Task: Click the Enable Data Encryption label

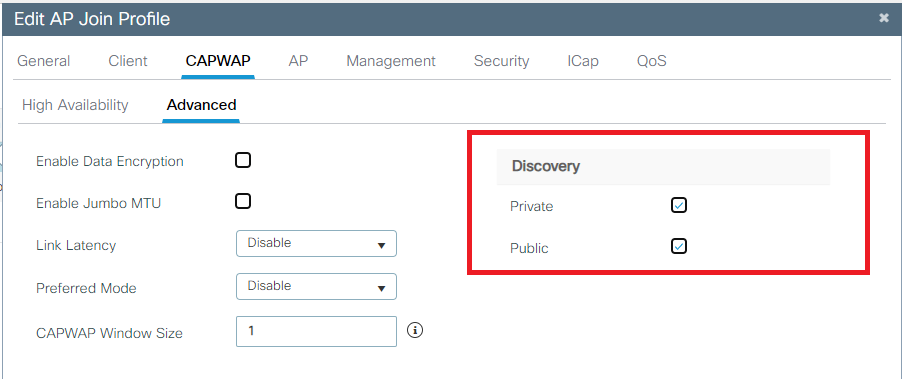Action: 110,162
